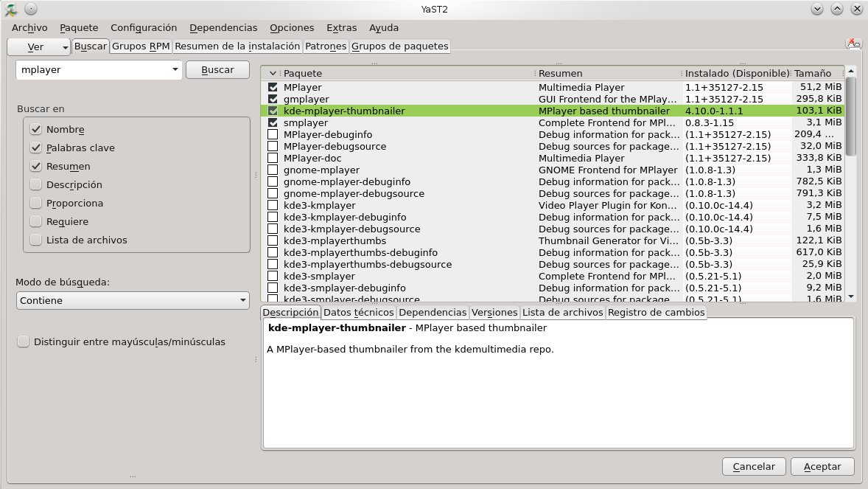Enable Proporciona search option
The image size is (868, 489).
pyautogui.click(x=36, y=203)
